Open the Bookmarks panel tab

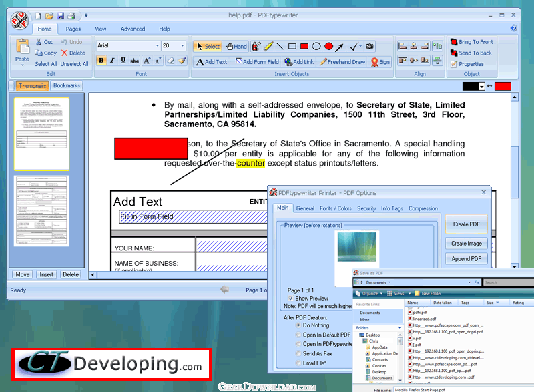coord(67,85)
